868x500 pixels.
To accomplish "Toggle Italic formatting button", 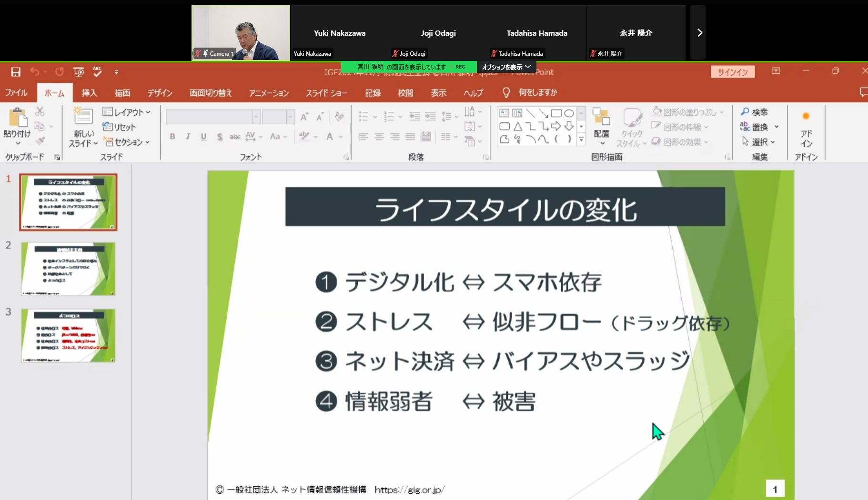I will (x=188, y=137).
